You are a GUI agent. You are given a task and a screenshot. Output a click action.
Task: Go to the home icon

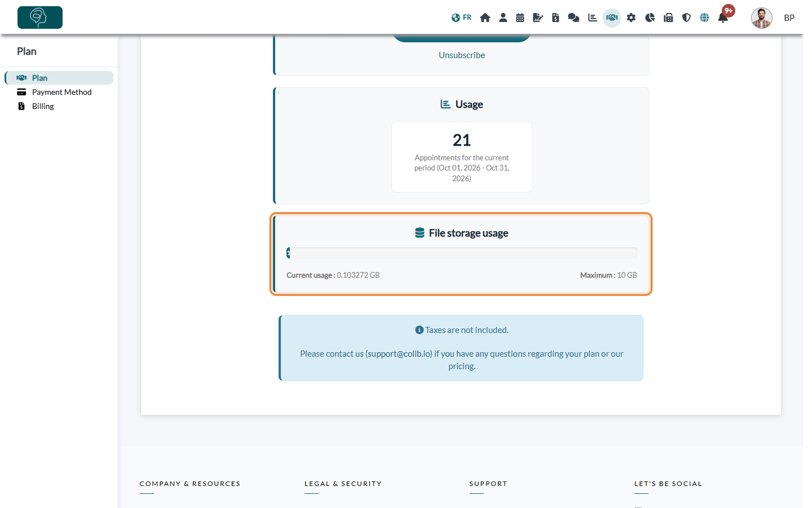(485, 17)
